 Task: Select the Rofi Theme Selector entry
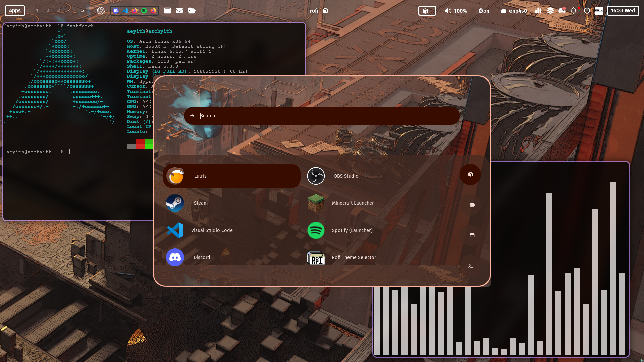click(x=354, y=257)
